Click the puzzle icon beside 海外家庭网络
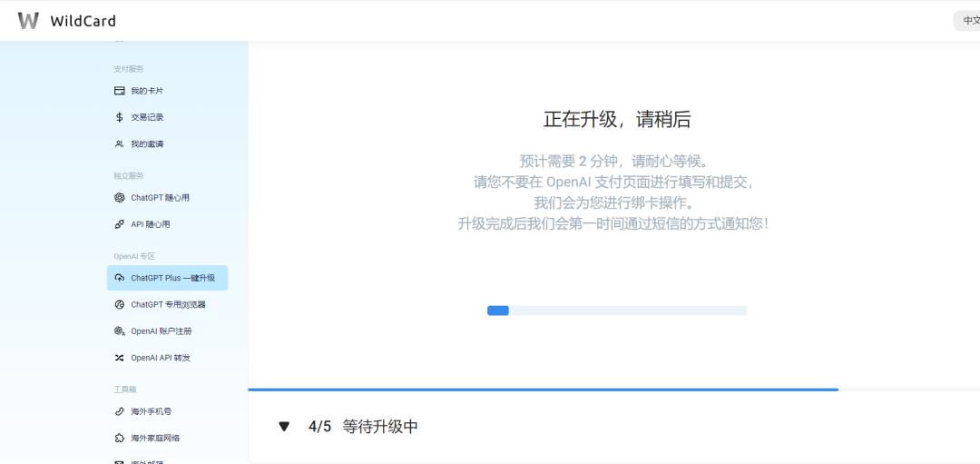 [120, 438]
